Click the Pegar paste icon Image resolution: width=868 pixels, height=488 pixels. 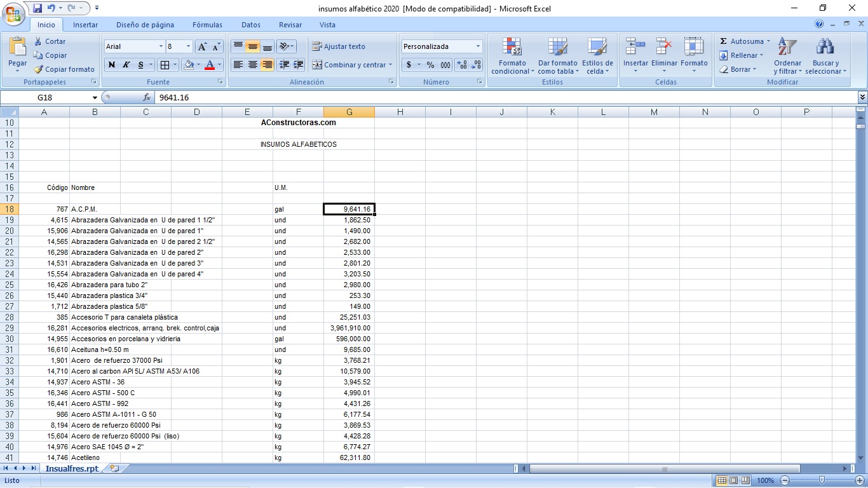click(x=18, y=47)
